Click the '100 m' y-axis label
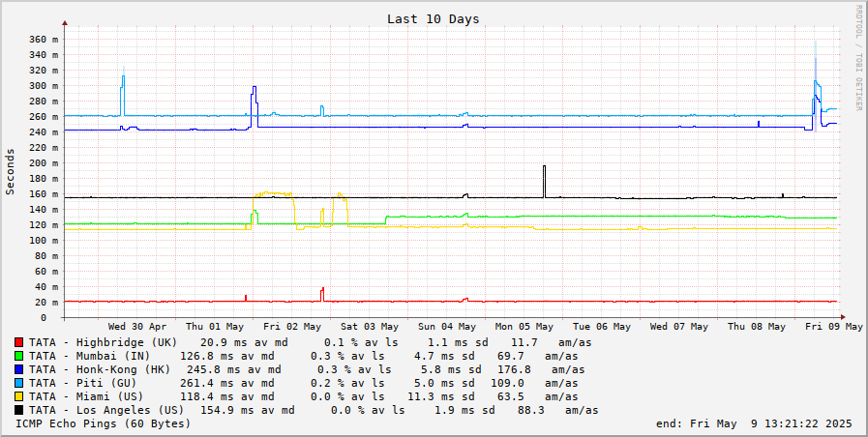This screenshot has width=868, height=437. click(x=44, y=240)
